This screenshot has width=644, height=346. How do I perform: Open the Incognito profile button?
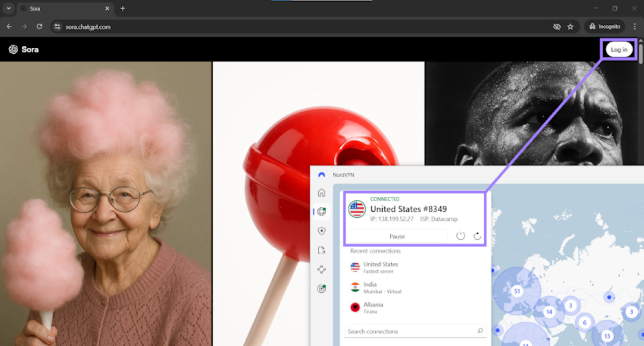tap(605, 26)
